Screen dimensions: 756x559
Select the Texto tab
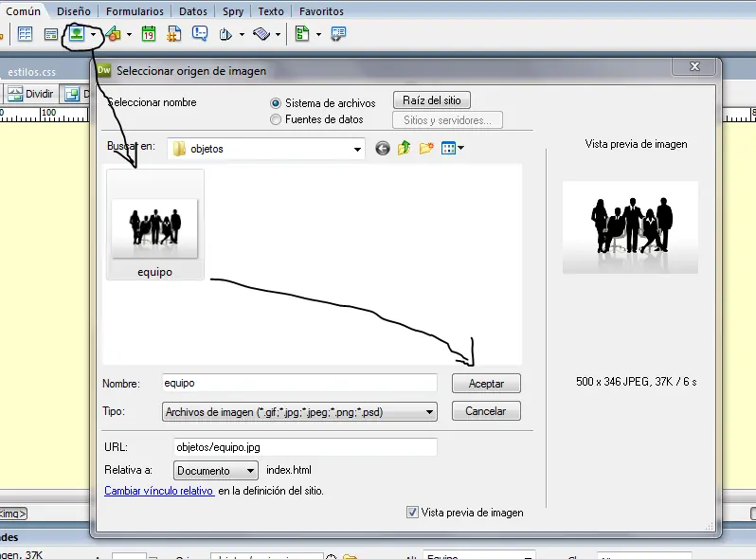271,11
